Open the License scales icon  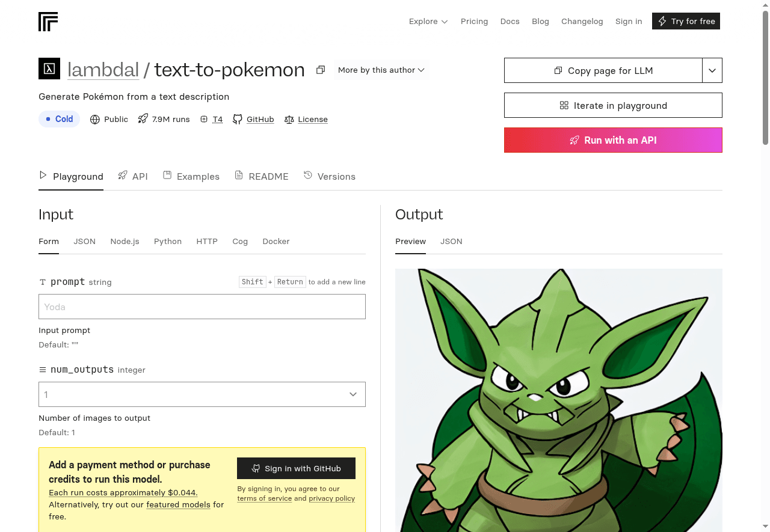click(x=288, y=119)
